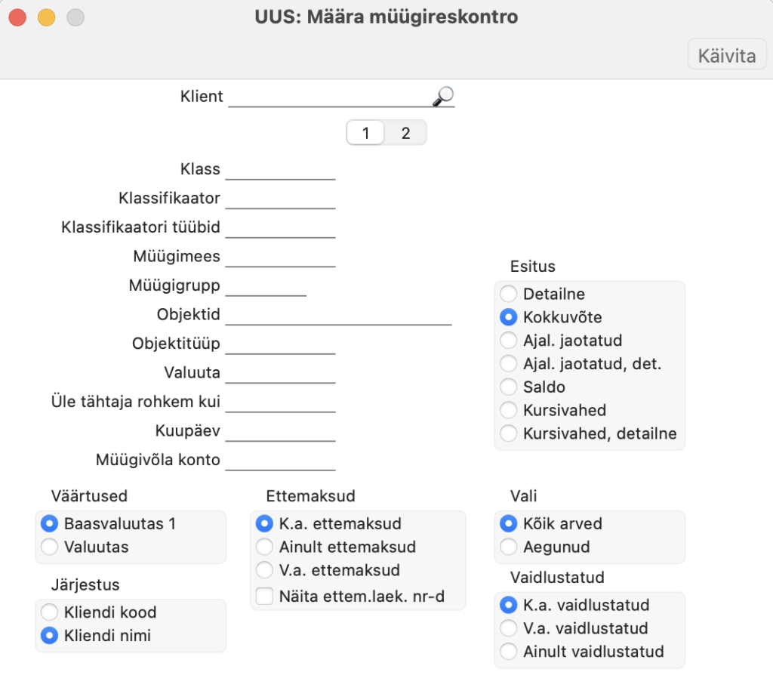The width and height of the screenshot is (773, 700).
Task: Run the report with Käivita button
Action: pos(727,55)
